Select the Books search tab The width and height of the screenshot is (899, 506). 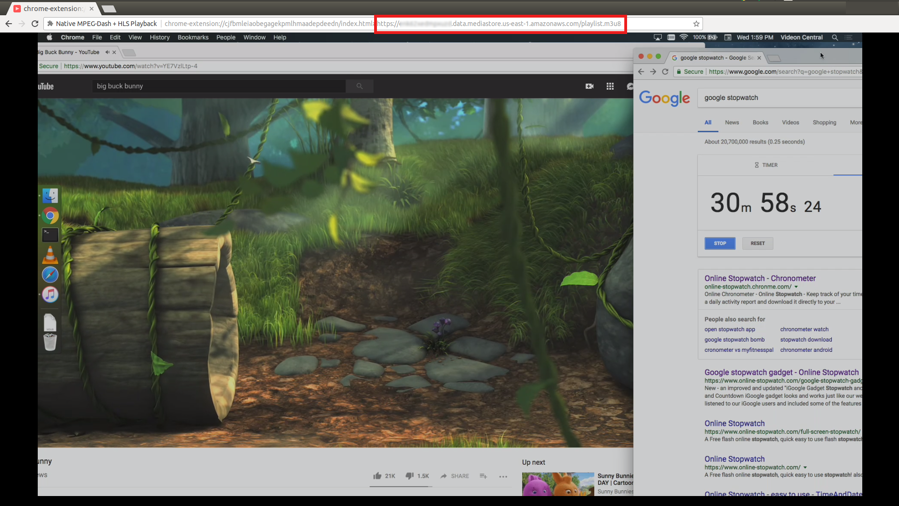point(760,123)
